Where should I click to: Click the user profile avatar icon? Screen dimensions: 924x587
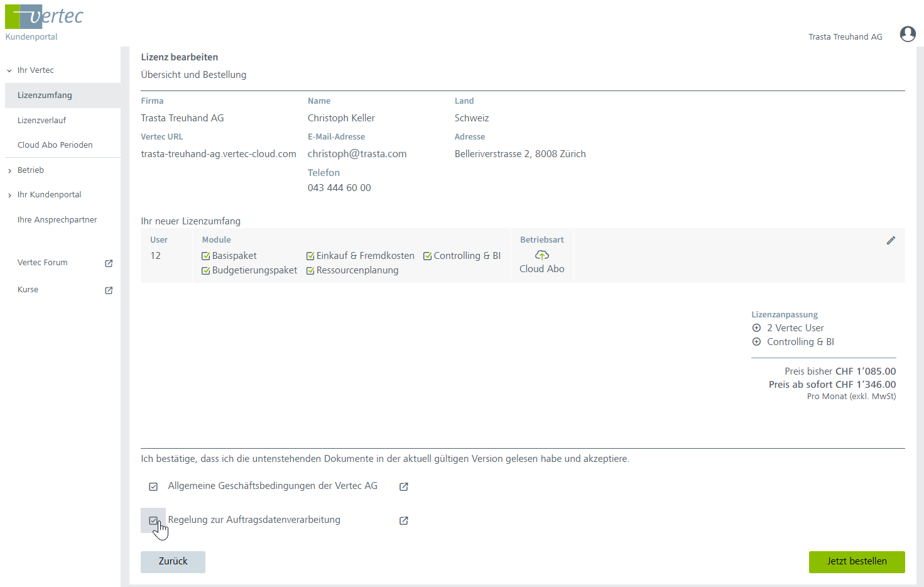coord(907,34)
